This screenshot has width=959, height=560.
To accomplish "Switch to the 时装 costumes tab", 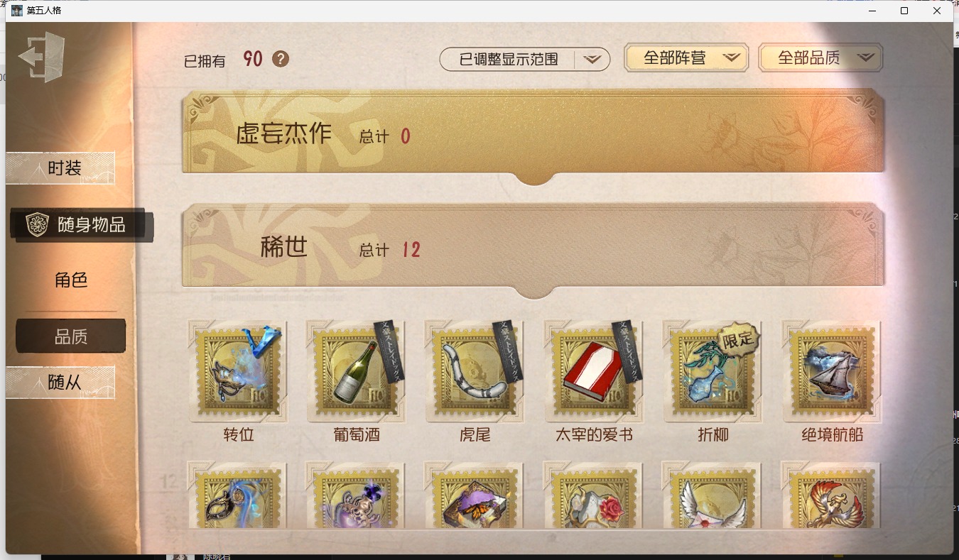I will click(60, 168).
